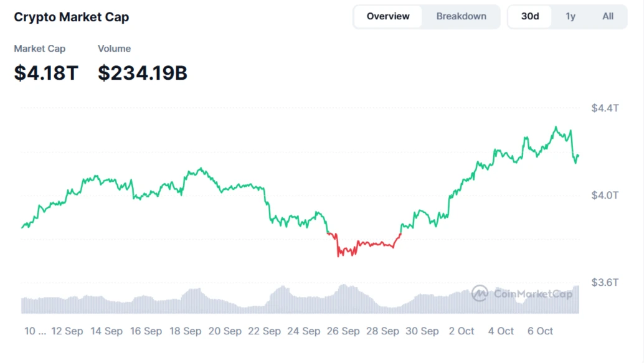Click the 2 Oct date marker
The image size is (644, 363).
pyautogui.click(x=462, y=331)
